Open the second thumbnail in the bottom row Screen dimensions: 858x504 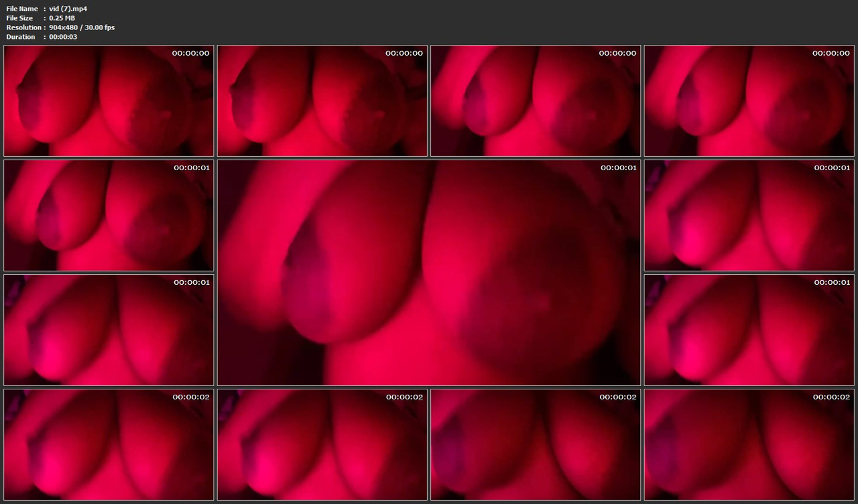[x=322, y=444]
